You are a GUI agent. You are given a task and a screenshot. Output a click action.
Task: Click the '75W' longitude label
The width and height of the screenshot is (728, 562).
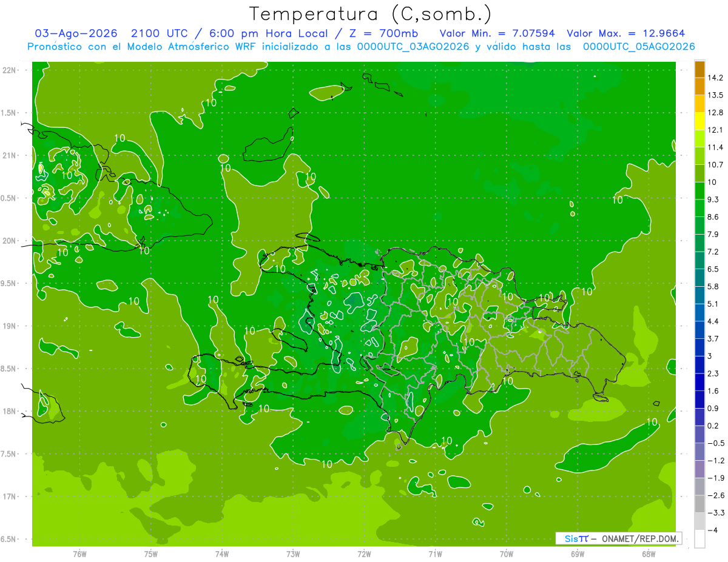150,554
